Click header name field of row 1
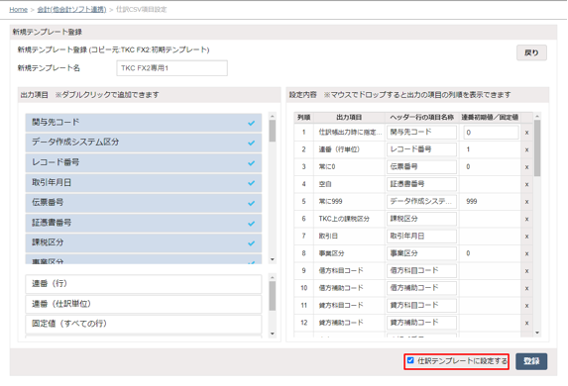 (x=422, y=132)
